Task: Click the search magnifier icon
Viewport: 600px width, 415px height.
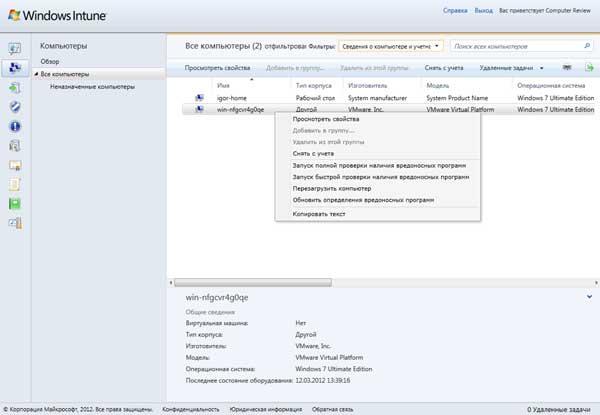Action: pos(587,46)
